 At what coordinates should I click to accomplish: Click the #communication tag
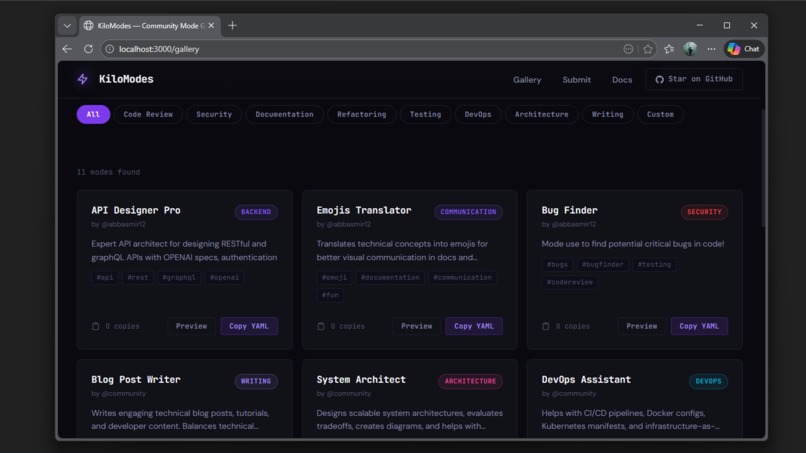[462, 278]
